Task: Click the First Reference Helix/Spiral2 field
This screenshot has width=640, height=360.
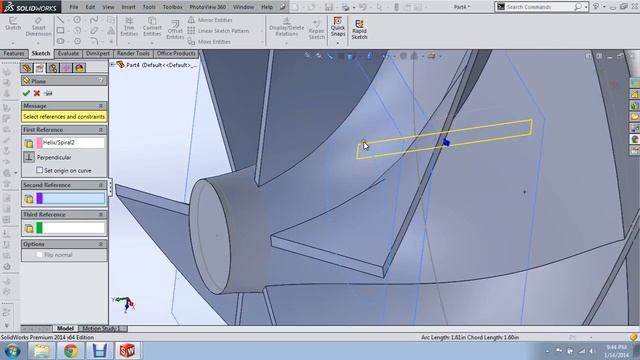Action: tap(73, 142)
